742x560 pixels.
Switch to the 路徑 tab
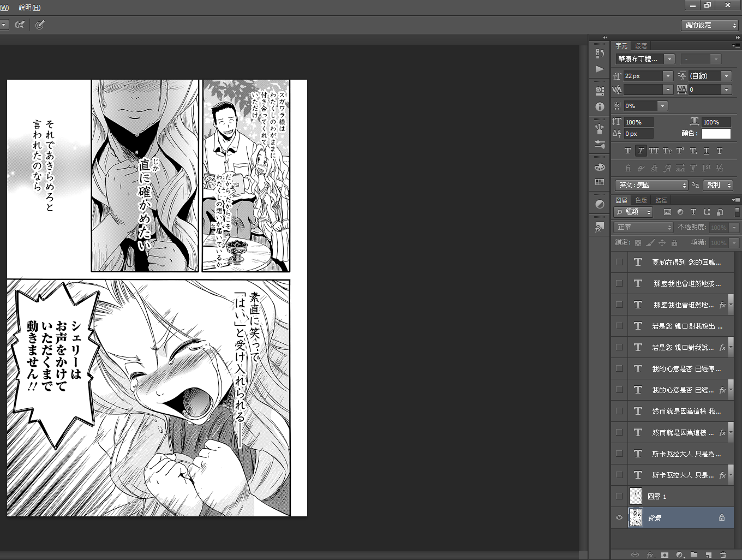click(661, 200)
